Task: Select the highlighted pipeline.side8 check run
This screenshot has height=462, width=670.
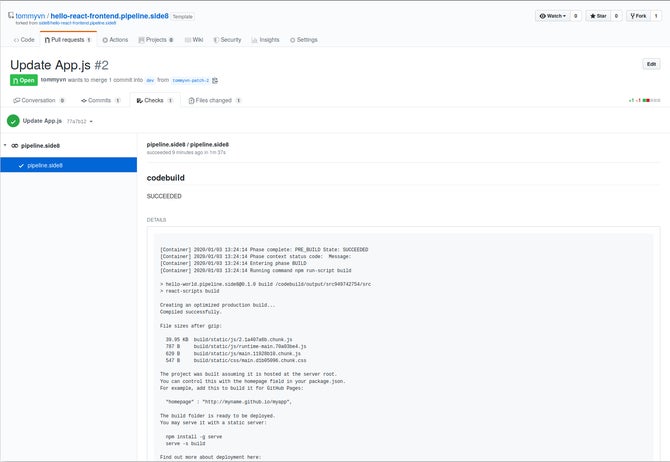Action: click(x=68, y=165)
